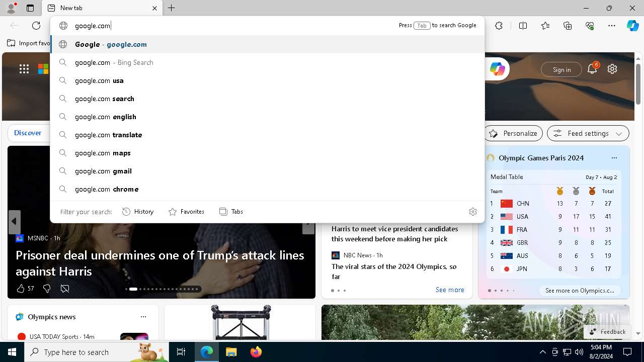The height and width of the screenshot is (362, 644).
Task: Open the Windows Start menu
Action: [x=12, y=352]
